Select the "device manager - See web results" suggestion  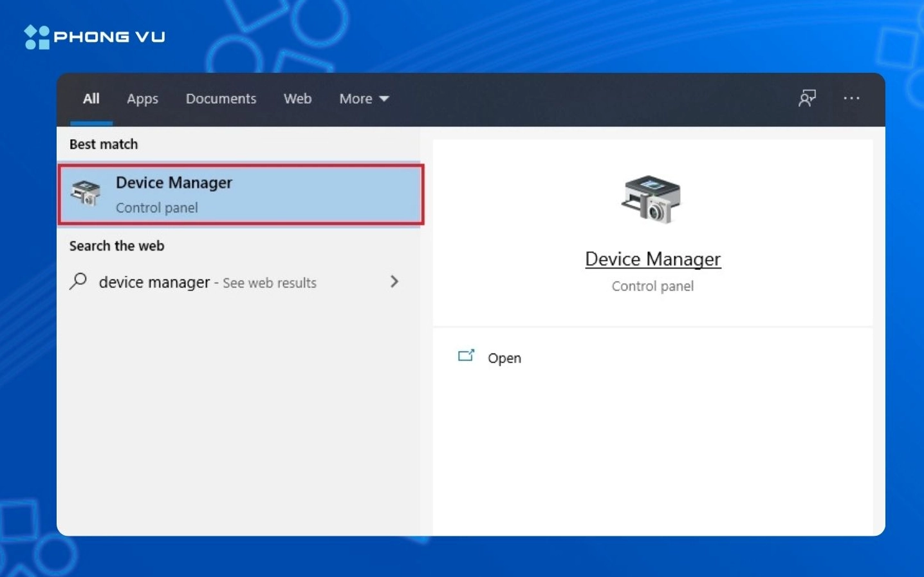point(237,282)
